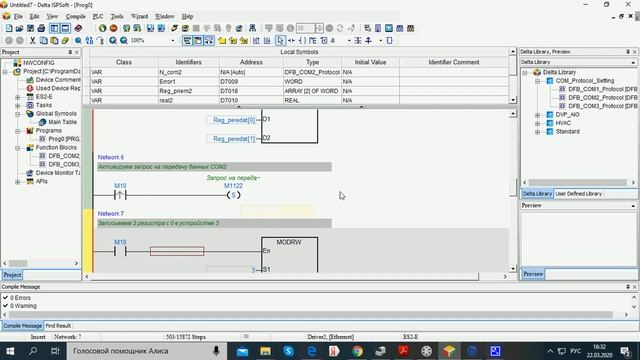Select the ladder Coil insert tool
Screen dimensions: 640x360
302,40
